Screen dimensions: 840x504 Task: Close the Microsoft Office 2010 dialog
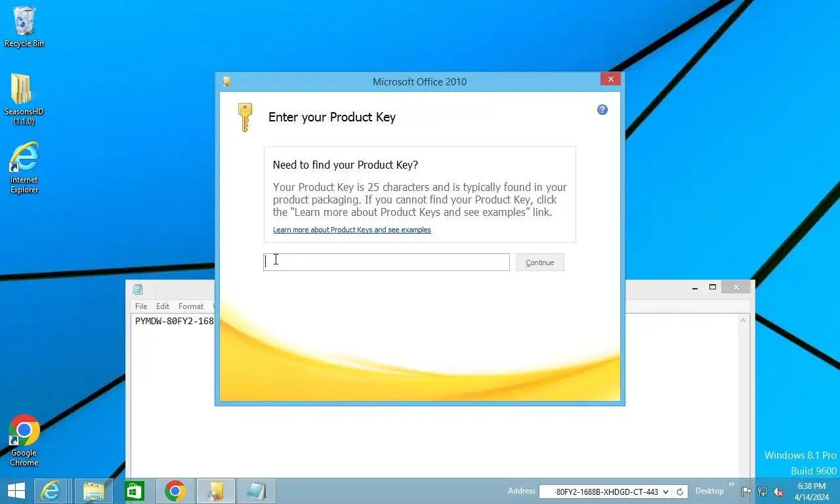(610, 79)
